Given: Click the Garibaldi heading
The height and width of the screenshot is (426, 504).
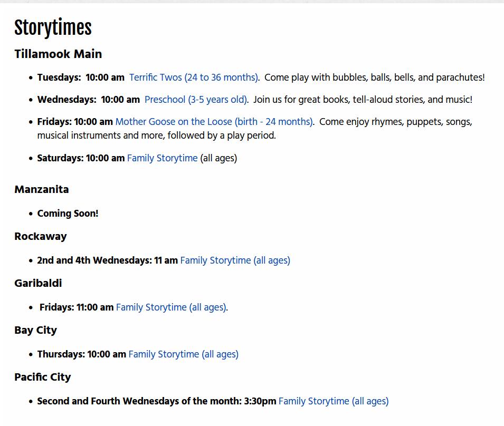Looking at the screenshot, I should pos(38,283).
